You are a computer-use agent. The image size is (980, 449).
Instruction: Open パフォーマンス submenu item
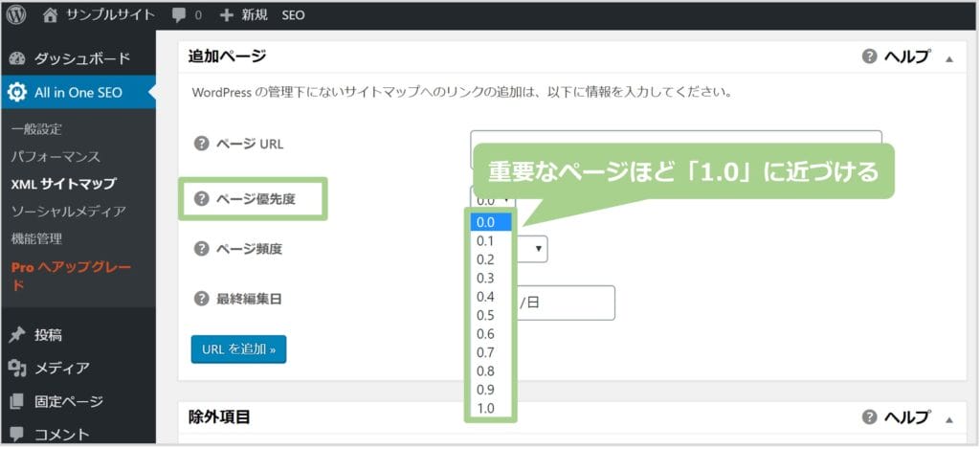tap(56, 156)
